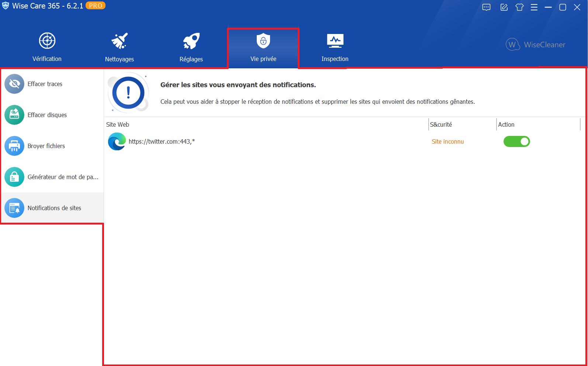Click the Action column header
Screen dimensions: 588x366
click(x=539, y=124)
